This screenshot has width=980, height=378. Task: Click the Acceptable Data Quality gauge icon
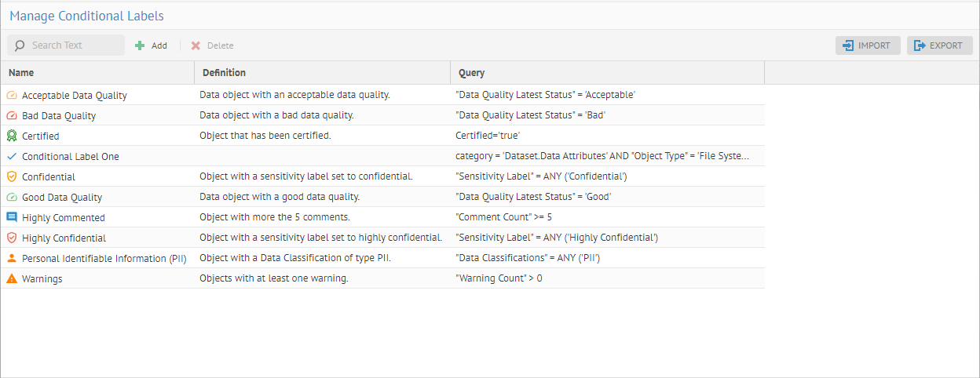pyautogui.click(x=11, y=95)
